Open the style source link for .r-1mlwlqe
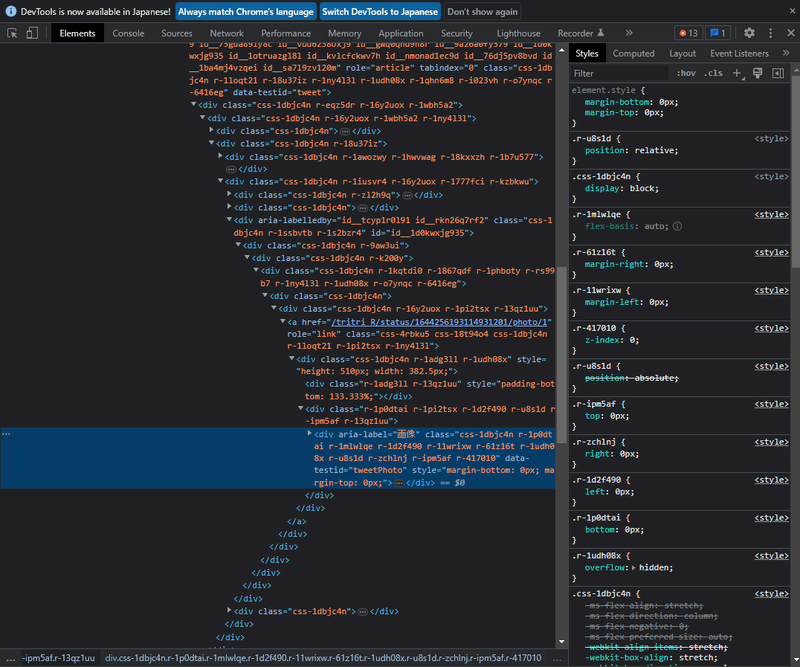 point(771,214)
